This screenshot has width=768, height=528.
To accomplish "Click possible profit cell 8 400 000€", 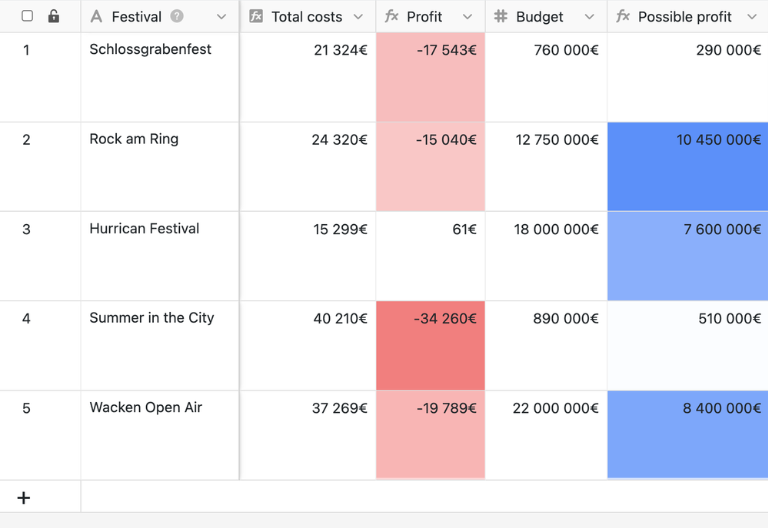I will 688,435.
